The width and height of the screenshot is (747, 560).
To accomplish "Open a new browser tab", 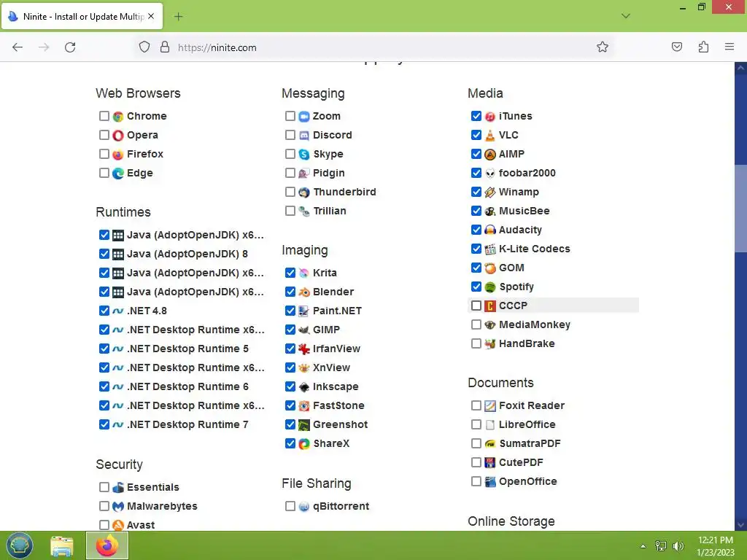I will [178, 17].
